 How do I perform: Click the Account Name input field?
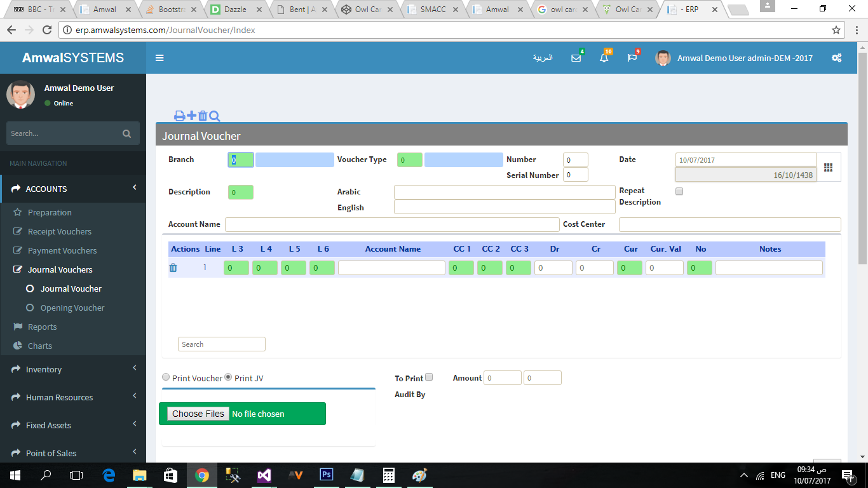coord(392,224)
